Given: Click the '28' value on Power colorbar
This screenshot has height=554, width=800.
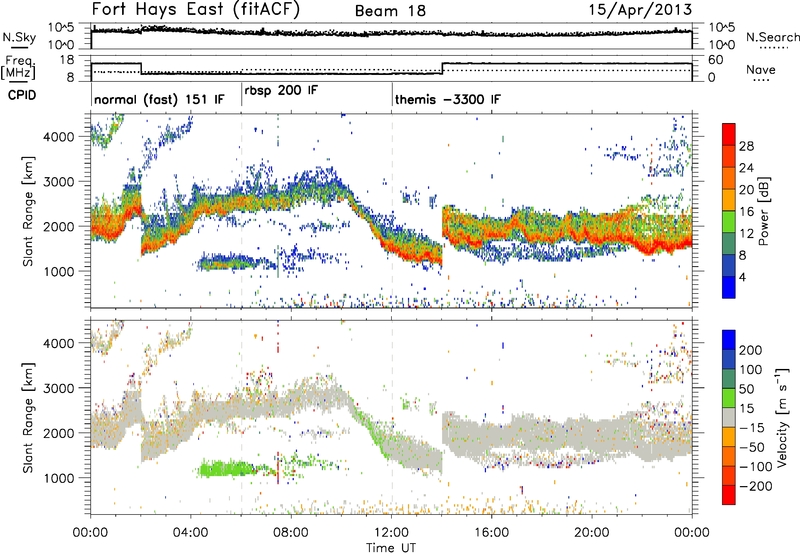Looking at the screenshot, I should pos(746,146).
